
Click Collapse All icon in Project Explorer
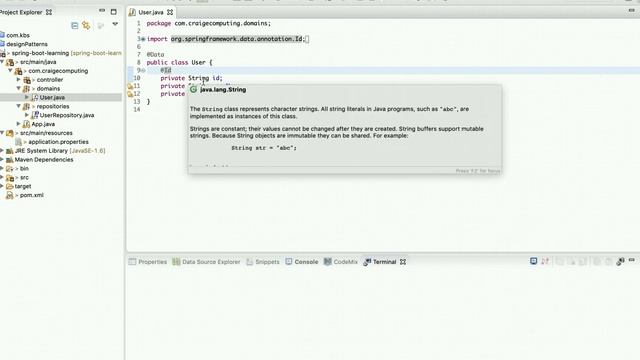(x=75, y=26)
